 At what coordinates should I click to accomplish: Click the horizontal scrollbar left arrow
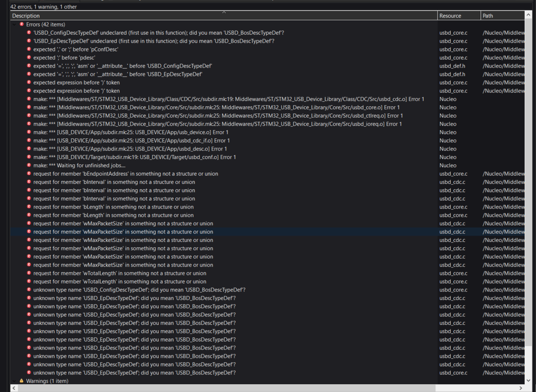14,388
